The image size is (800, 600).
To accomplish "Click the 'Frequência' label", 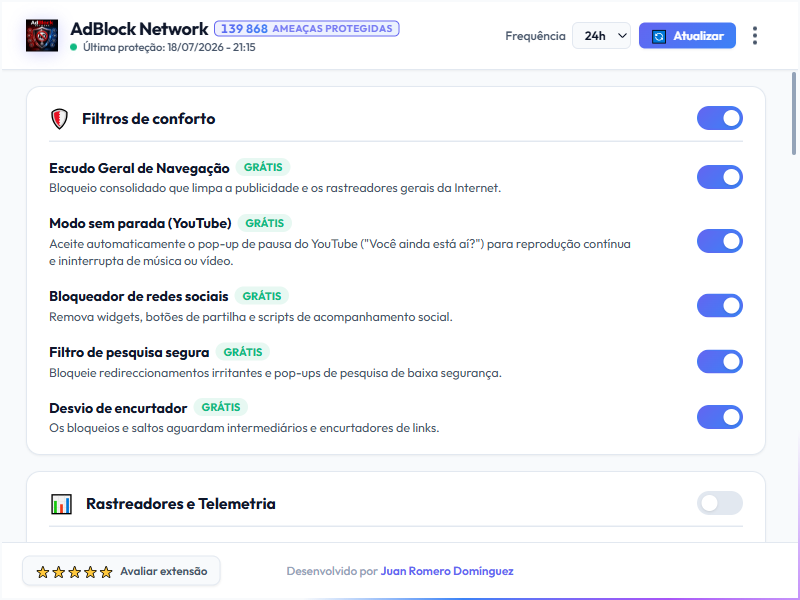I will [535, 36].
